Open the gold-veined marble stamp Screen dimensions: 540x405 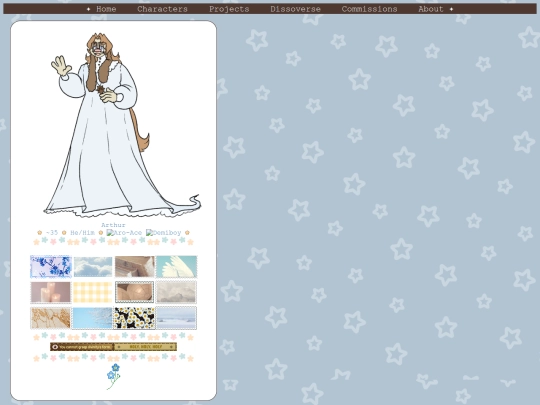click(51, 318)
